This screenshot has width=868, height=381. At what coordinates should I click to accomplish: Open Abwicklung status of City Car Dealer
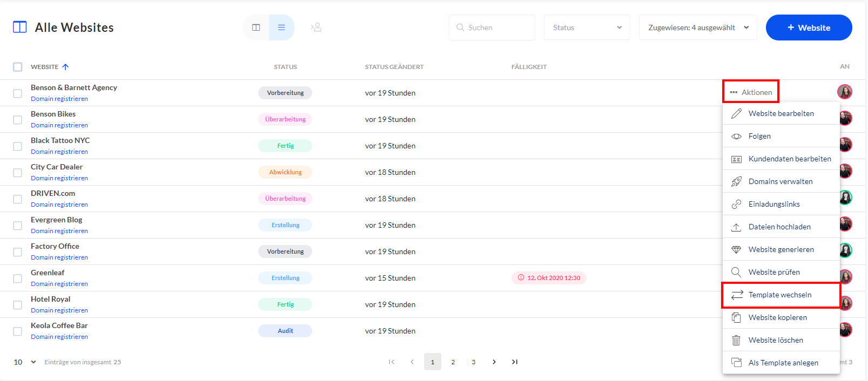(x=285, y=172)
